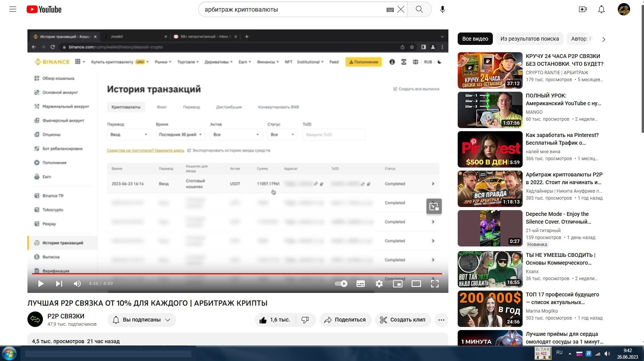Open the КРУЧУ 24 ЧАСА P2P thumbnail

490,70
